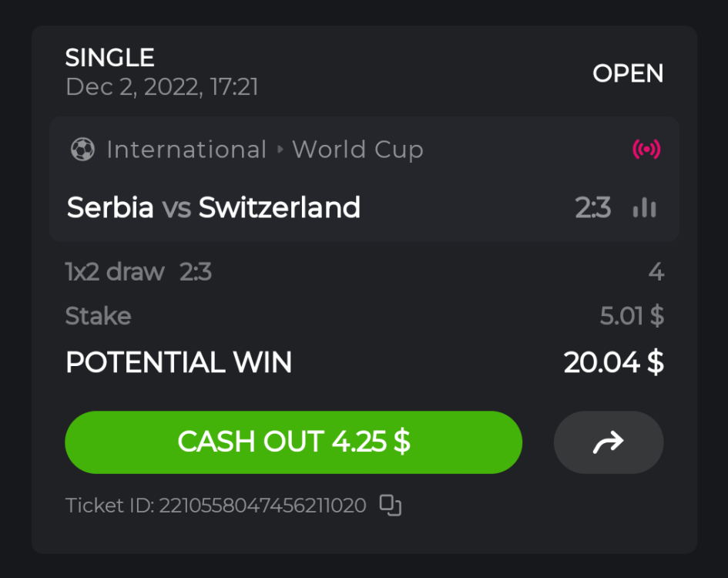This screenshot has width=728, height=578.
Task: Click the stake amount 5.01 $
Action: click(x=632, y=316)
